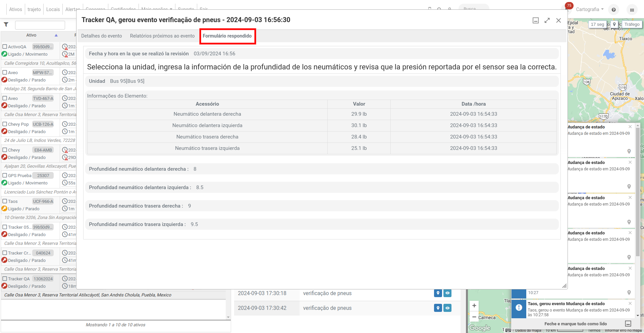Image resolution: width=644 pixels, height=333 pixels.
Task: Open the Cartografia dropdown
Action: (590, 9)
